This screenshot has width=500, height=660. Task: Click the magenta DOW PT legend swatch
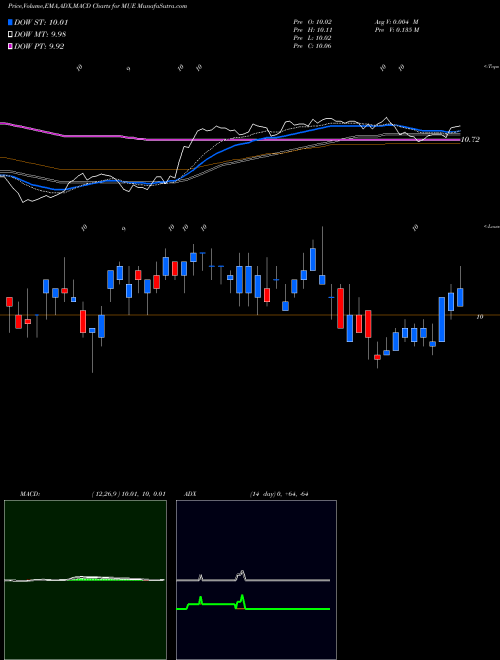coord(11,46)
